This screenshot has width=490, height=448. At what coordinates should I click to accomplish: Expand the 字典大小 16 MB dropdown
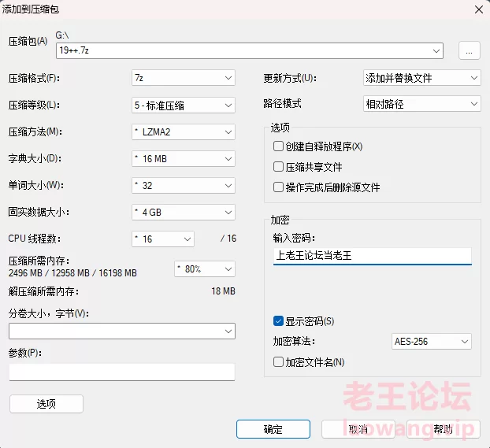point(184,159)
